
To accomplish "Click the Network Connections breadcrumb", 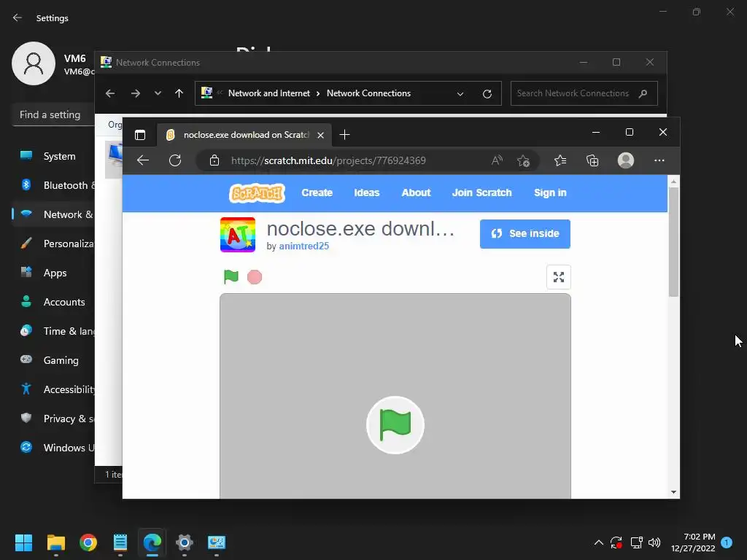I will [x=368, y=93].
